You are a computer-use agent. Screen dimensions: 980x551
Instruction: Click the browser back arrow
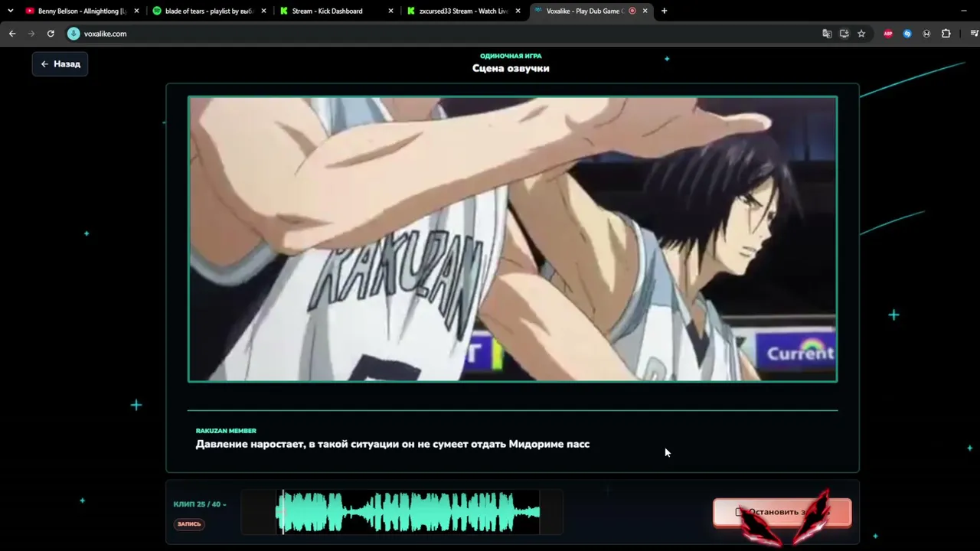12,34
